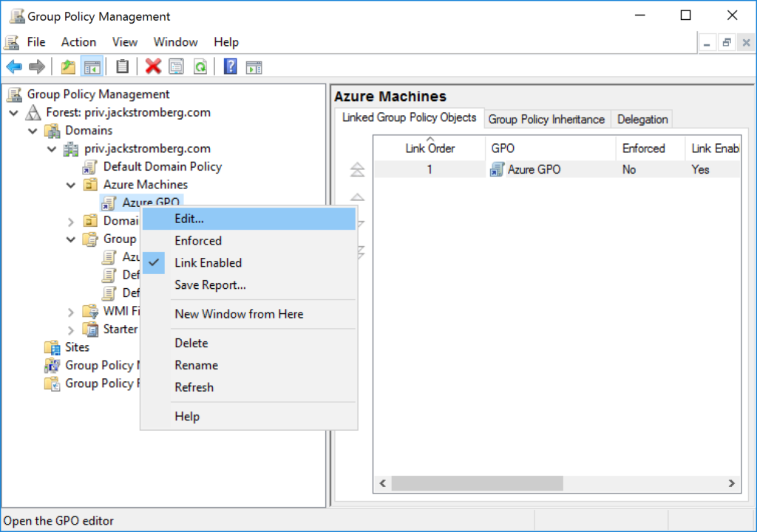Click the Back navigation arrow icon
The image size is (757, 532).
coord(13,66)
